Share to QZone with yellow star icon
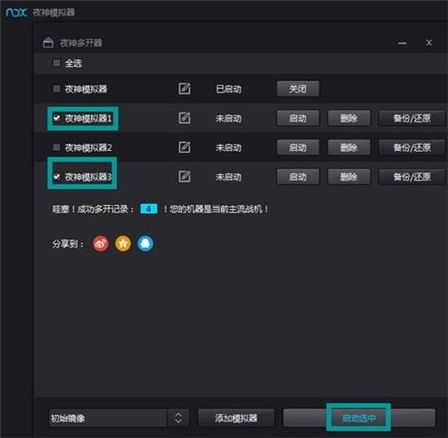 [x=123, y=243]
